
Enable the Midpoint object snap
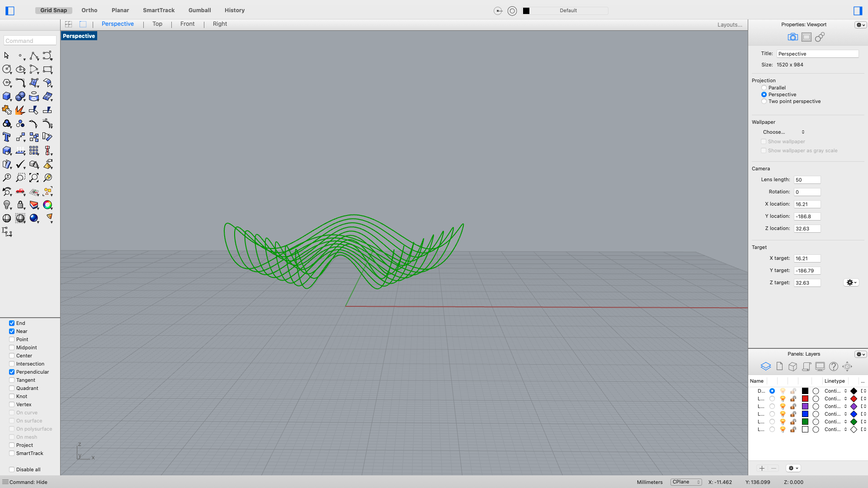click(x=12, y=347)
